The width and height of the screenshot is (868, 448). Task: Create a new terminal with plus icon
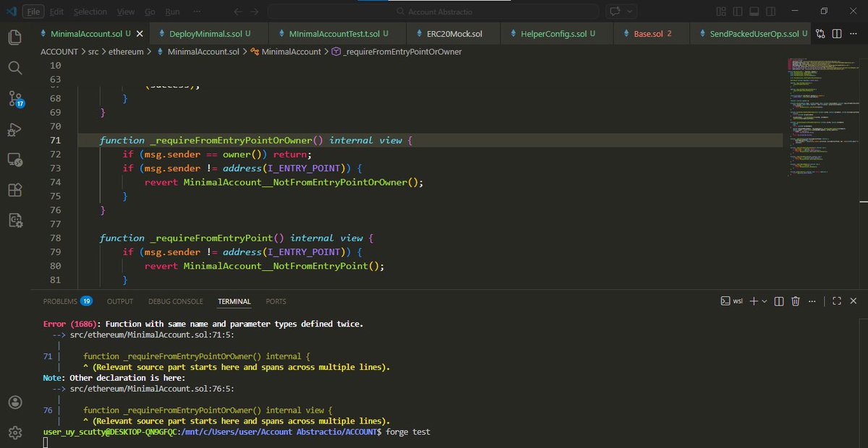point(753,301)
